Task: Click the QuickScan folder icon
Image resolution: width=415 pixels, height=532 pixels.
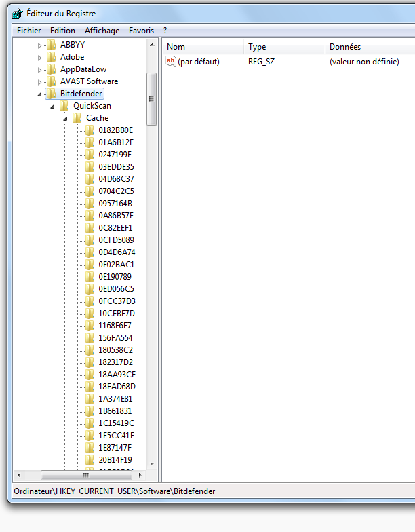Action: click(x=64, y=106)
